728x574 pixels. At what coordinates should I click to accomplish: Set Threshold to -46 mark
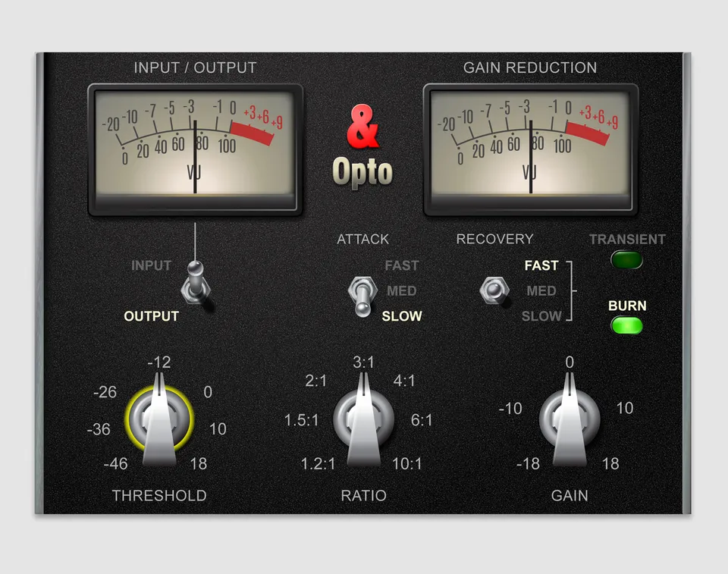[115, 464]
